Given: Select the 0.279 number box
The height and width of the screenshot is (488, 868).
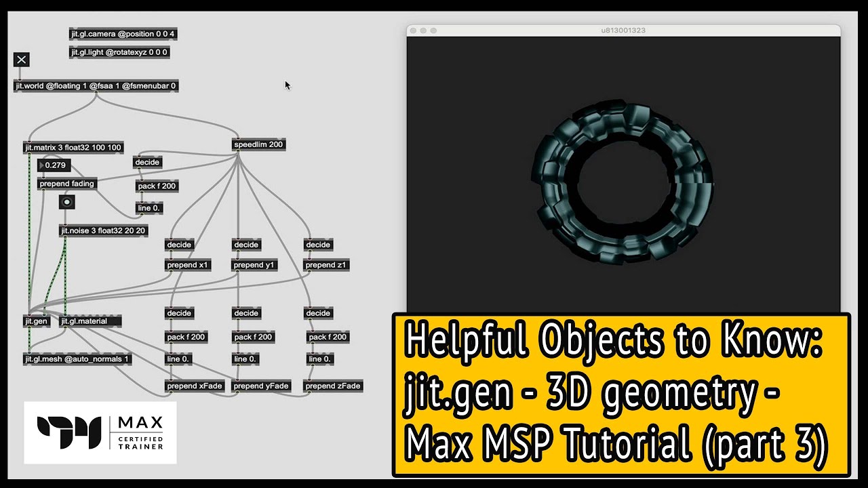Looking at the screenshot, I should 54,165.
